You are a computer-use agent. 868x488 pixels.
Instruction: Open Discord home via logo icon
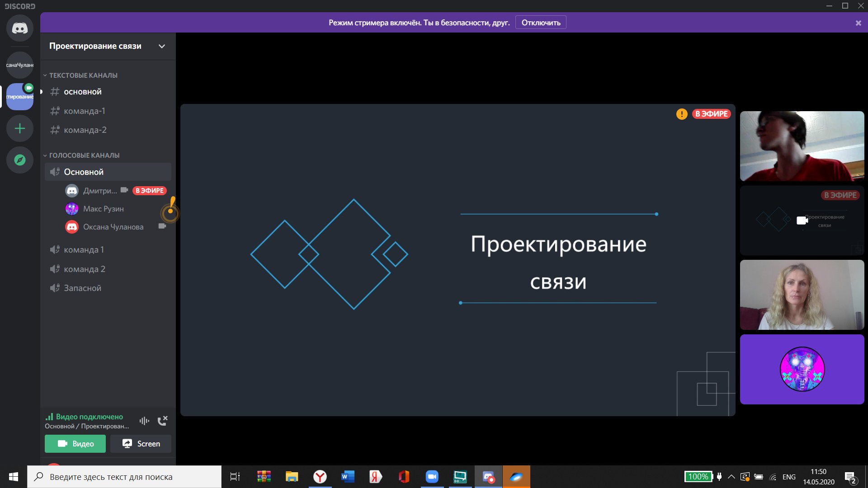tap(19, 28)
